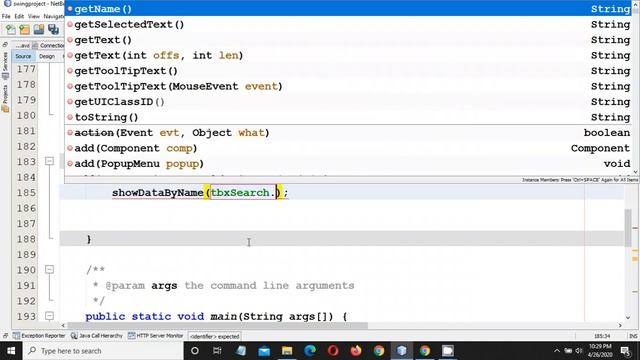Choose add(Component comp) suggestion
640x360 pixels.
click(349, 149)
